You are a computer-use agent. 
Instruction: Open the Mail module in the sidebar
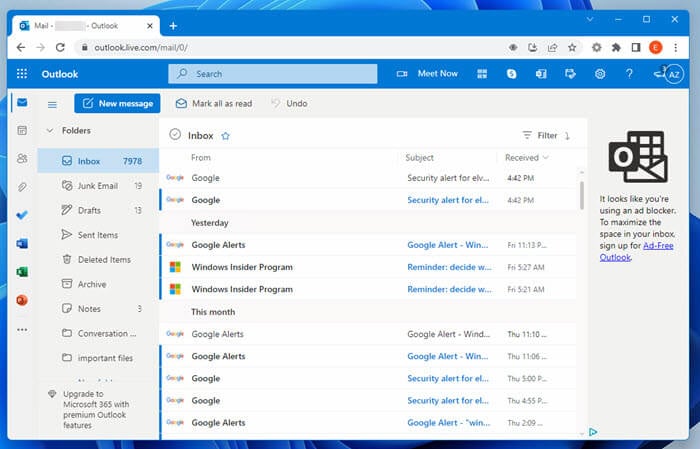[22, 103]
